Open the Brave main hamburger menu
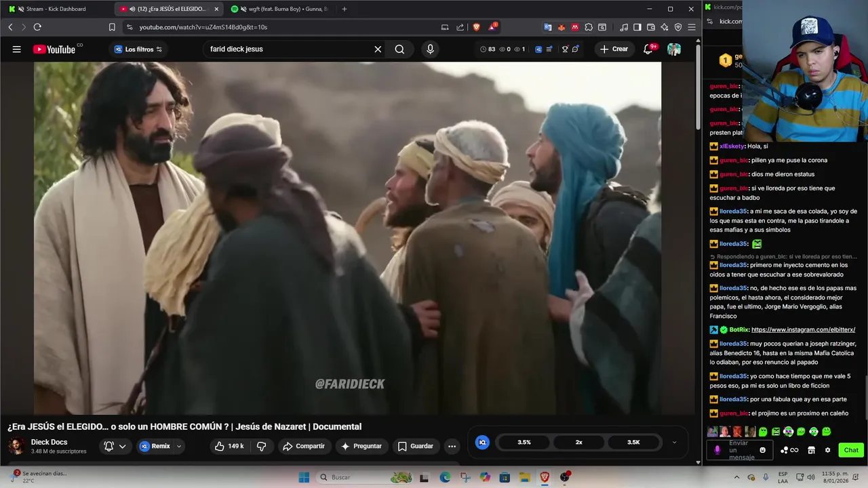Viewport: 868px width, 488px height. click(692, 27)
